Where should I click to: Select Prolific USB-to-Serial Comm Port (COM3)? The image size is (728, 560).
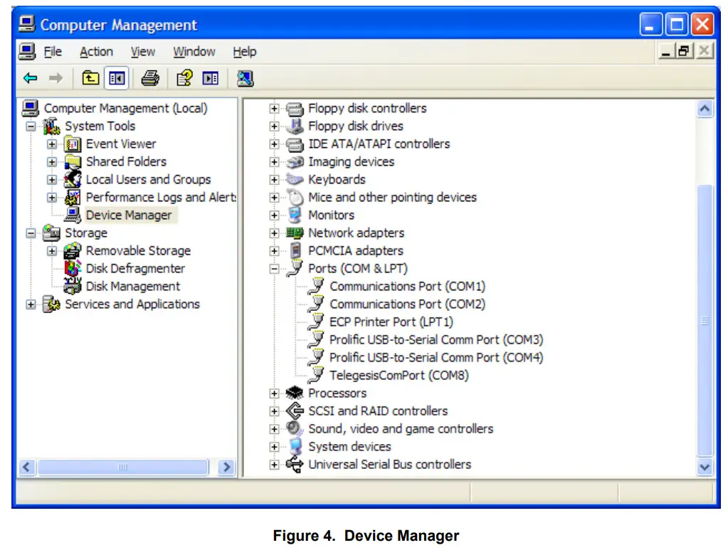click(436, 339)
